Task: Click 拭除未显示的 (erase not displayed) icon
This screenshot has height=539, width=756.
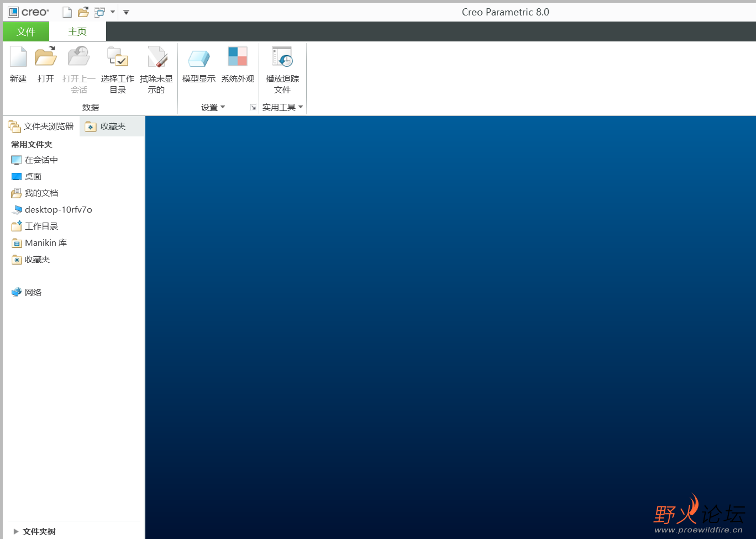Action: 156,57
